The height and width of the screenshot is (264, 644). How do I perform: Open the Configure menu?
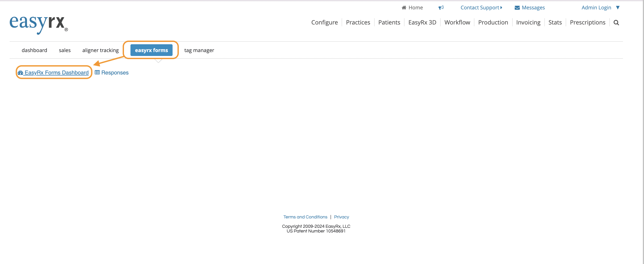coord(325,22)
